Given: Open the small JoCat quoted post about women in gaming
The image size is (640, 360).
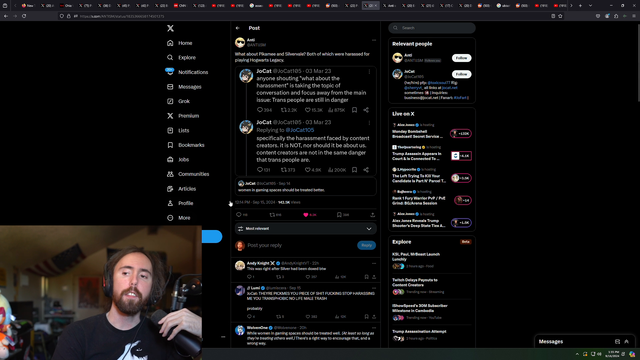Looking at the screenshot, I should click(306, 187).
